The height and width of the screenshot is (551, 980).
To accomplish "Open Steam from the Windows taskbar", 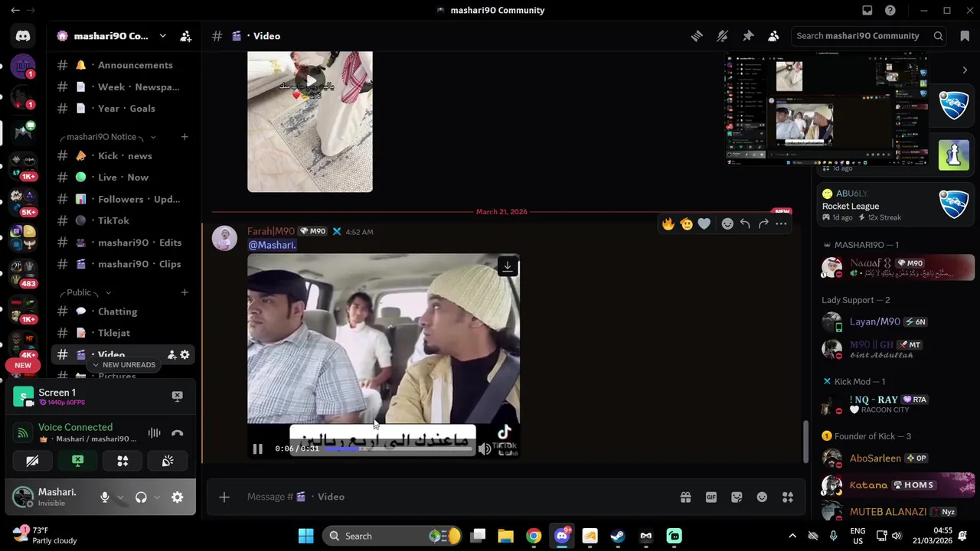I will click(x=617, y=536).
